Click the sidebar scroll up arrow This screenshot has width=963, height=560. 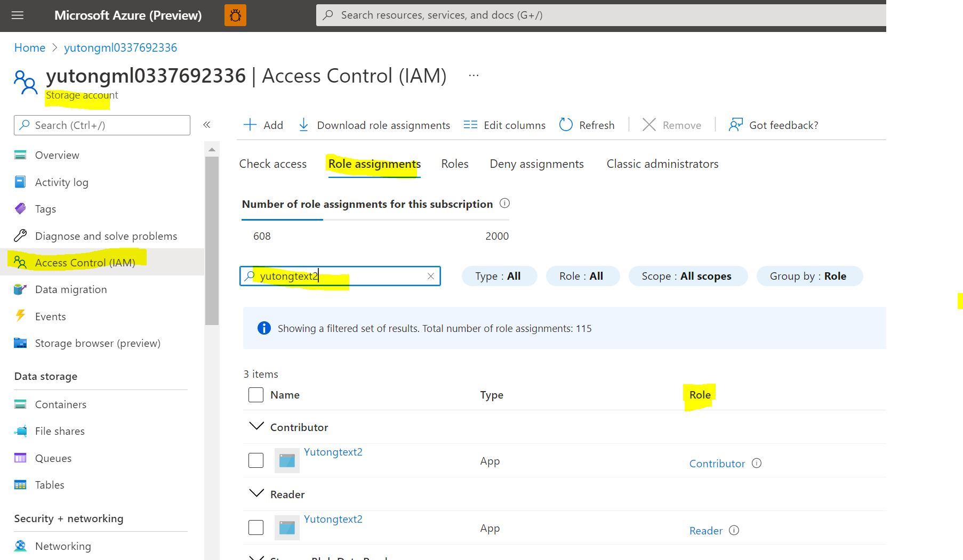[x=212, y=150]
